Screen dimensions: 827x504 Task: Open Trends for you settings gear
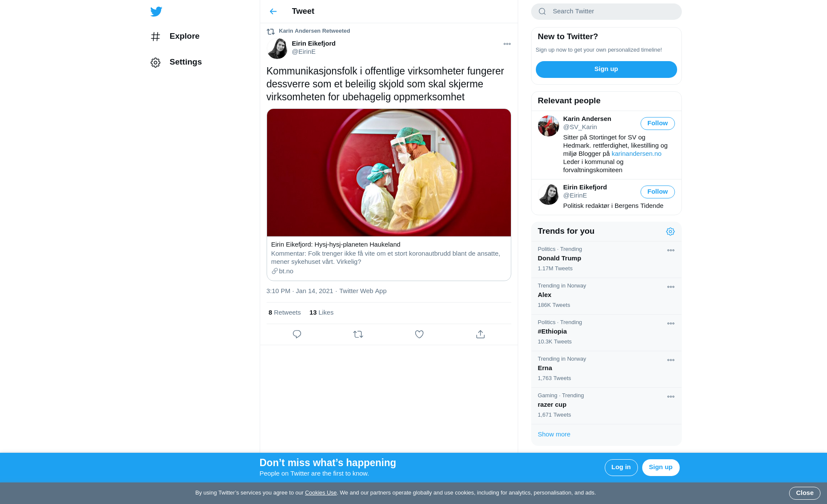pos(670,232)
